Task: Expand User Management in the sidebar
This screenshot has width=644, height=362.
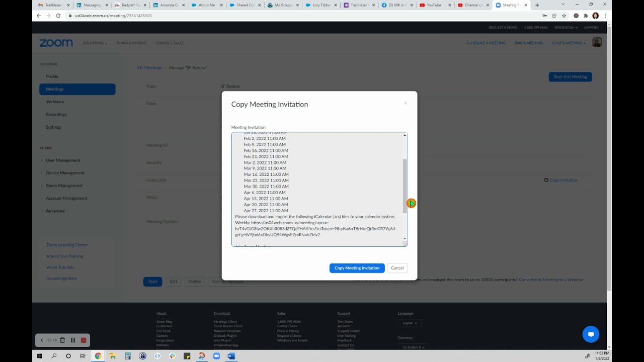Action: [x=63, y=160]
